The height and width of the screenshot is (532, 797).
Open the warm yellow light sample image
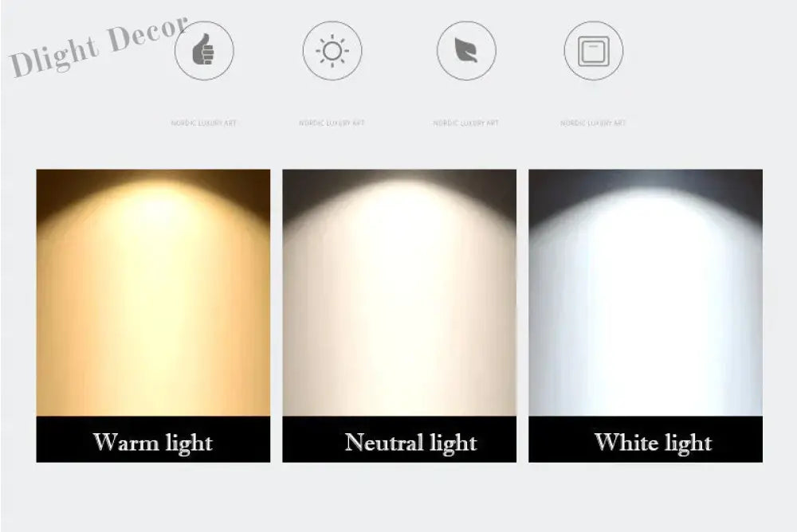(154, 292)
